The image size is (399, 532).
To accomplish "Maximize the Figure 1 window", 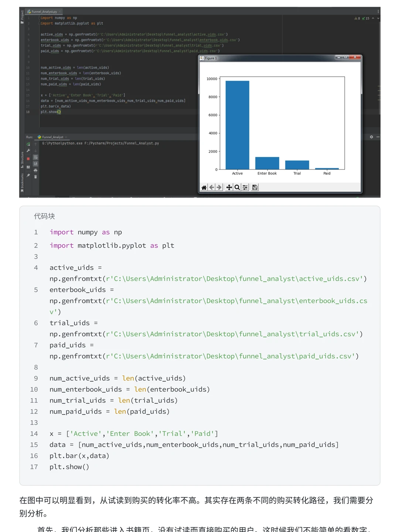I will pyautogui.click(x=345, y=57).
